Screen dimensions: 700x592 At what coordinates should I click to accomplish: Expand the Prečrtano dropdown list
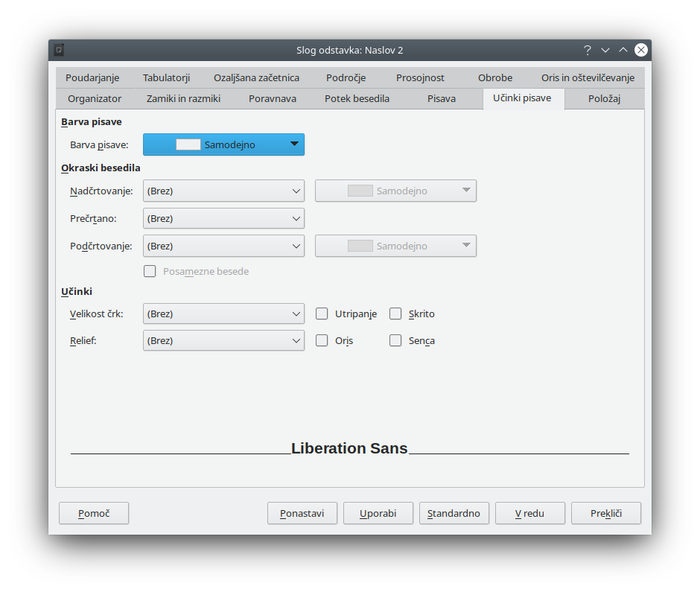point(223,219)
